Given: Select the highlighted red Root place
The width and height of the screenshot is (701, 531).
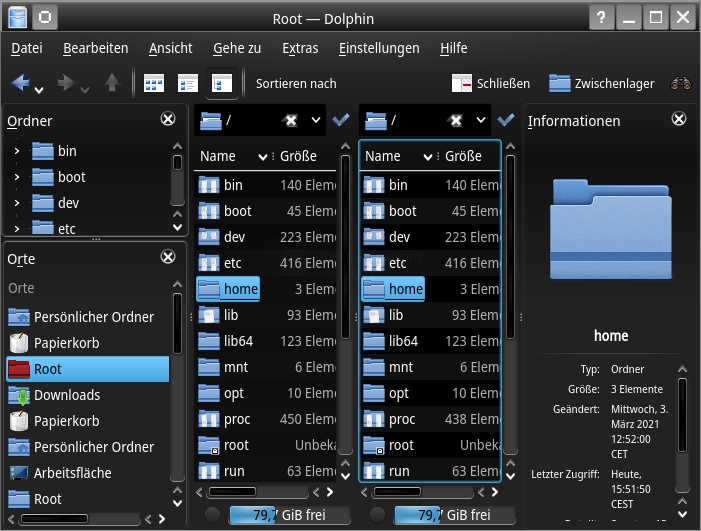Looking at the screenshot, I should tap(88, 369).
